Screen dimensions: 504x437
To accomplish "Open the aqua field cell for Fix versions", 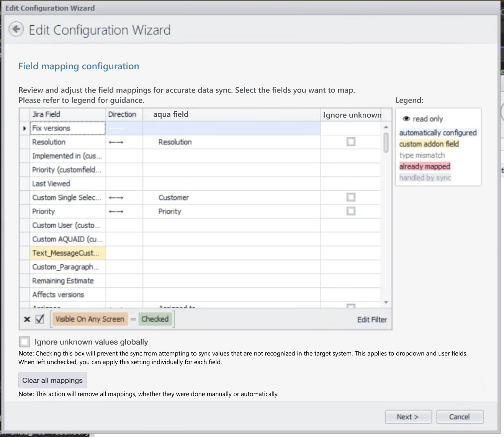I will pyautogui.click(x=231, y=129).
